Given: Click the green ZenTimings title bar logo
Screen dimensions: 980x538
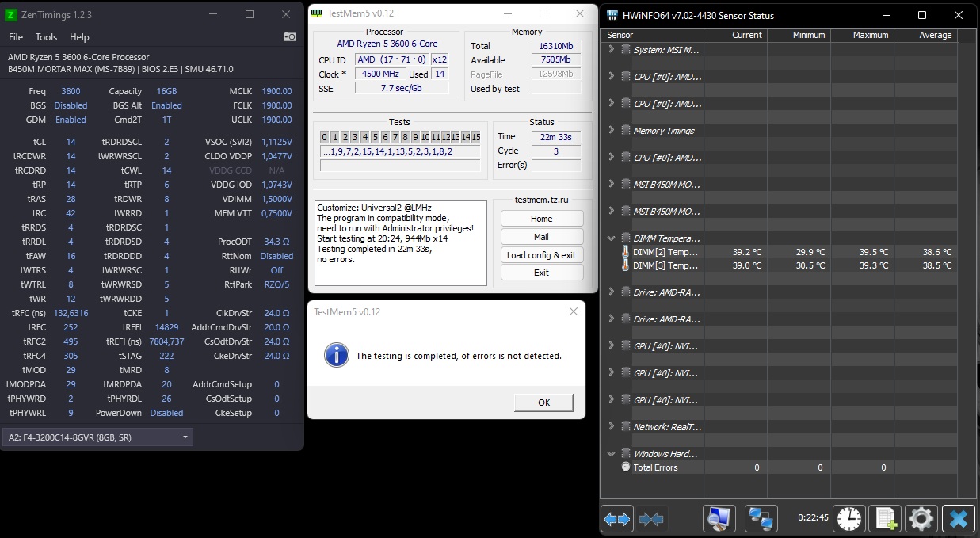Looking at the screenshot, I should click(11, 14).
